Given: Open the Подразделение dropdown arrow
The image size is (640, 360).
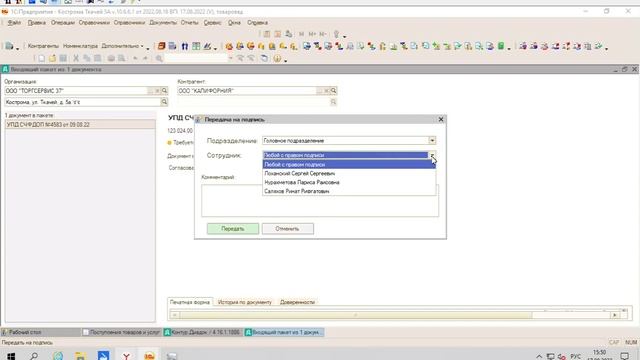Looking at the screenshot, I should pyautogui.click(x=432, y=140).
